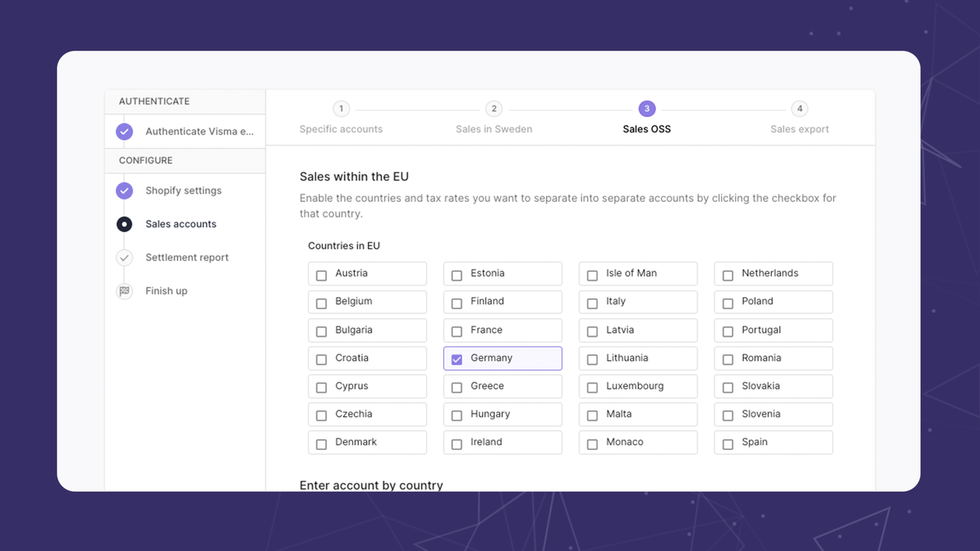This screenshot has width=980, height=551.
Task: Enable the Austria checkbox
Action: tap(321, 274)
